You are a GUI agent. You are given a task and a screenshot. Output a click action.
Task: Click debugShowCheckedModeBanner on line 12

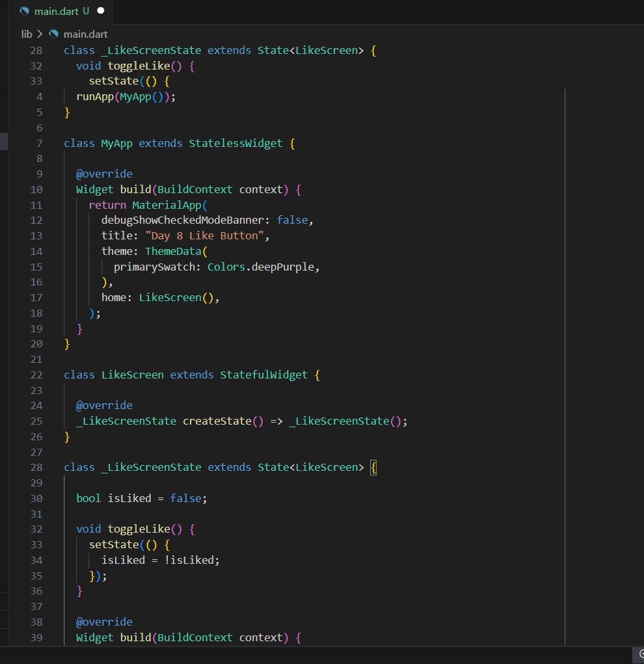coord(183,220)
